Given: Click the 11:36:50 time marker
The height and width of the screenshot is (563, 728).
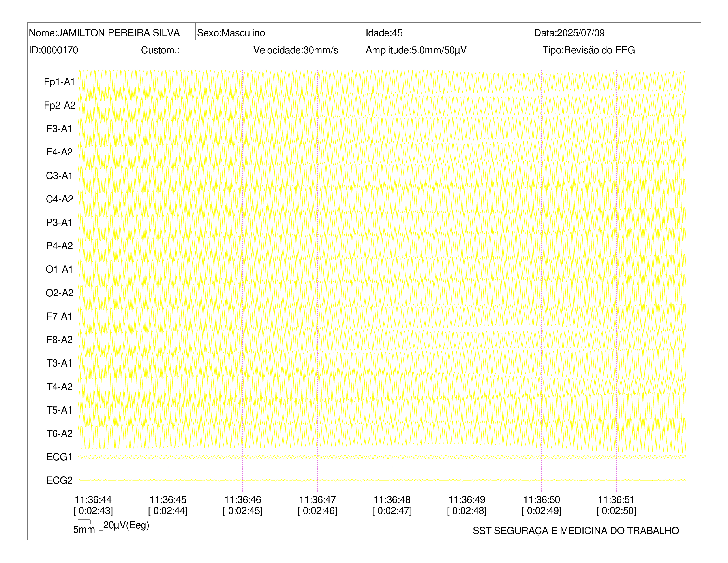Looking at the screenshot, I should [x=542, y=500].
